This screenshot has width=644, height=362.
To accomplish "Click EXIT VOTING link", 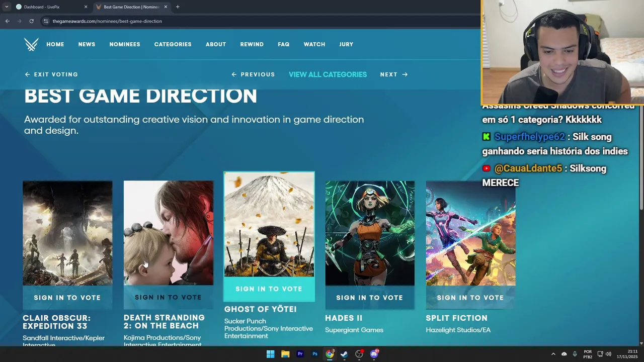I will (x=51, y=74).
